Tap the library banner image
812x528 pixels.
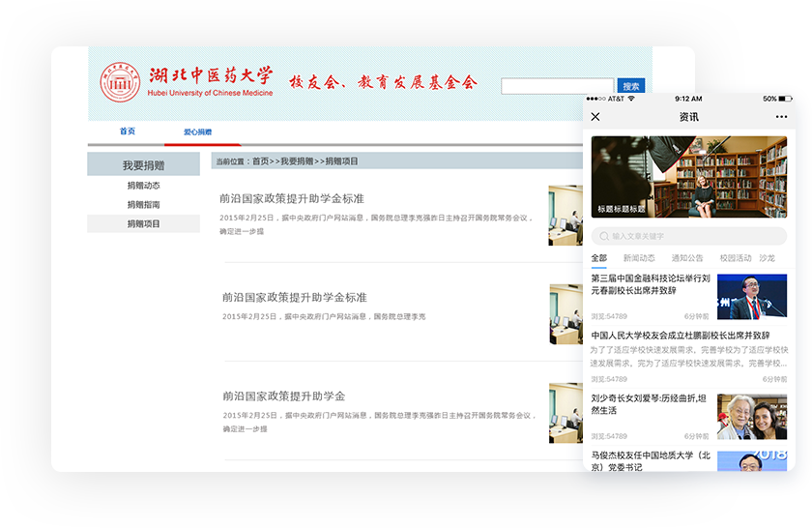click(688, 176)
